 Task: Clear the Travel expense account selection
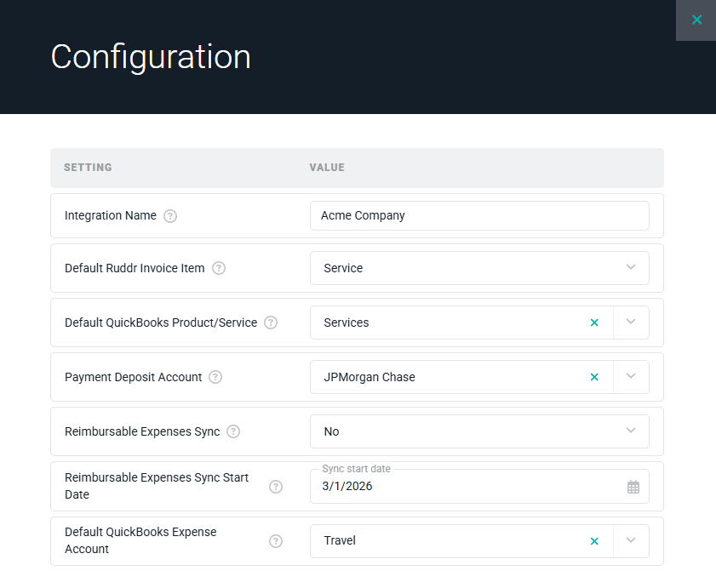tap(594, 541)
